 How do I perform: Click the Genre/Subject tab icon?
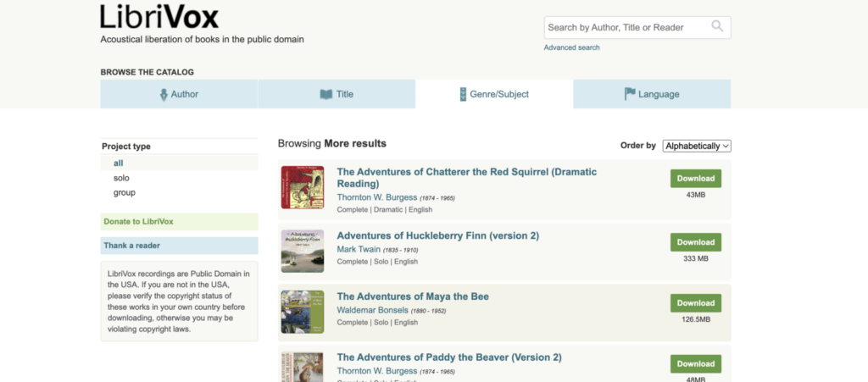pos(464,94)
